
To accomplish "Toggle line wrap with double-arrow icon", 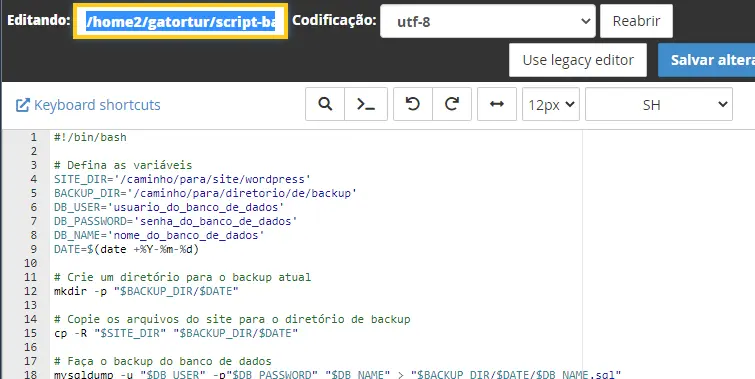I will coord(497,104).
